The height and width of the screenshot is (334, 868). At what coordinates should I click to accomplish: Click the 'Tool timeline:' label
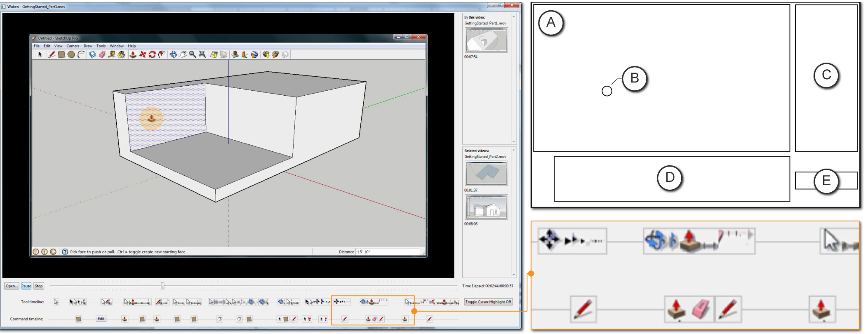(32, 302)
